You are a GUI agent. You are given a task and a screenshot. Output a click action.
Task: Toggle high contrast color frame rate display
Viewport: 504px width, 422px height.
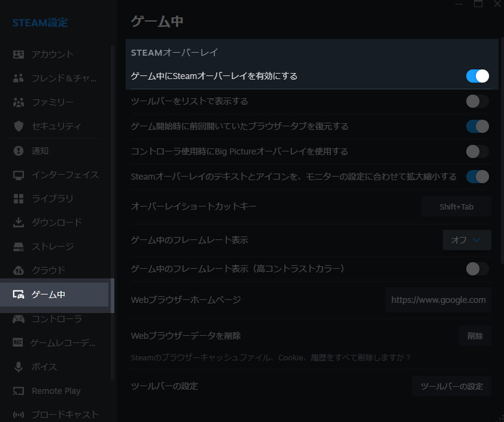point(477,269)
